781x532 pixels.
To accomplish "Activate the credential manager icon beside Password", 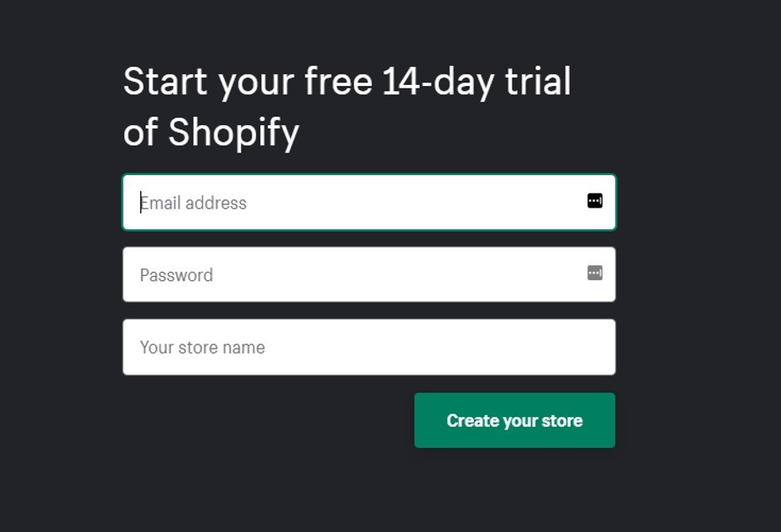I will point(595,273).
